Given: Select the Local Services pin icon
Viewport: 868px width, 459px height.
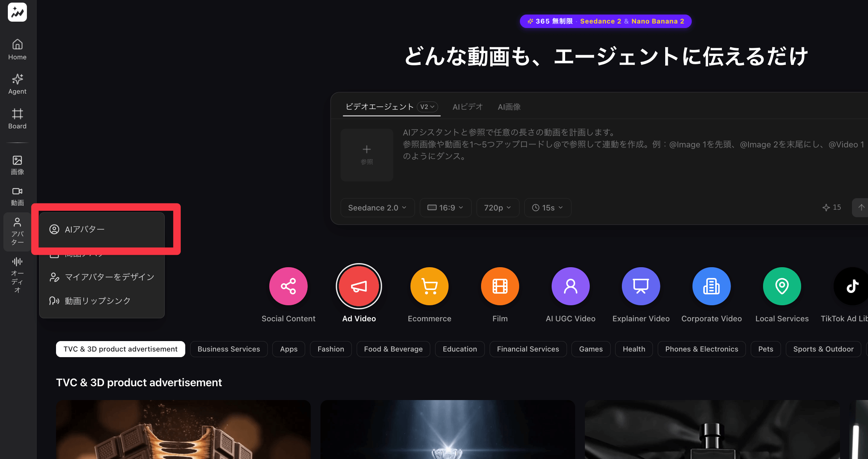Looking at the screenshot, I should pyautogui.click(x=782, y=286).
